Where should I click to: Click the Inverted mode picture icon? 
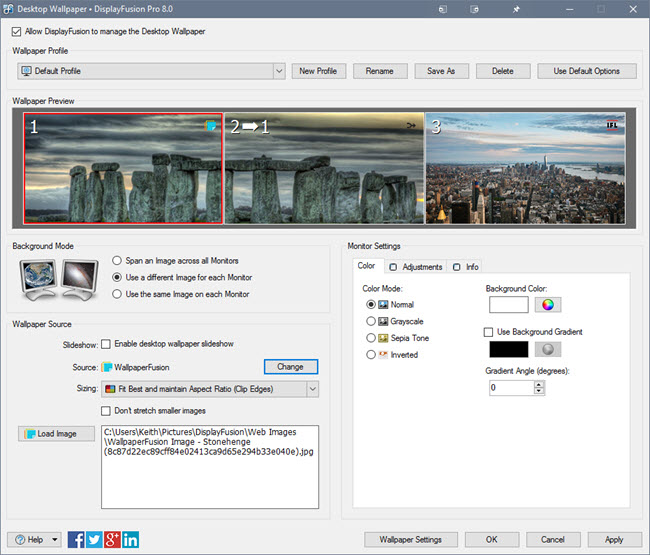pos(383,355)
